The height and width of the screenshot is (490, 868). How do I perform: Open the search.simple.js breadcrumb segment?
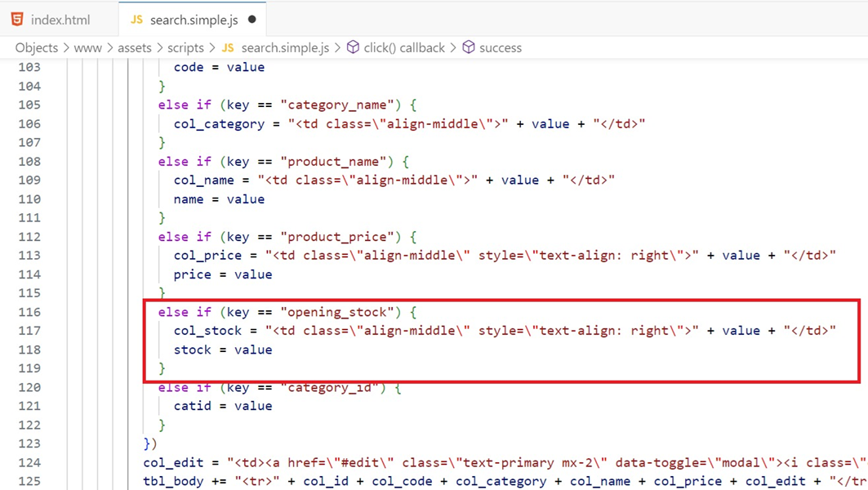[285, 47]
